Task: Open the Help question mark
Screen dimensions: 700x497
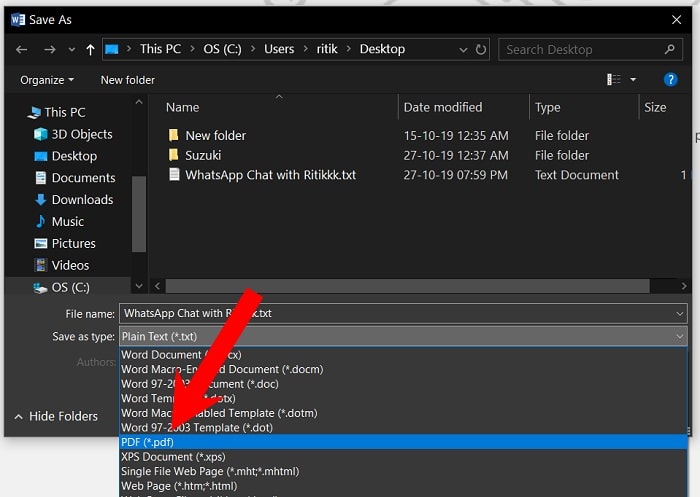Action: pos(670,79)
